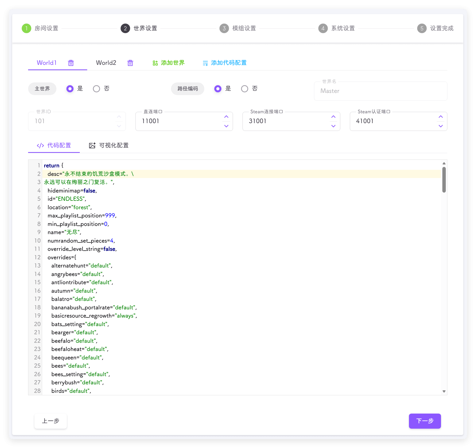Delete World2 using its trash icon
Viewport: 476px width, 448px height.
tap(130, 63)
